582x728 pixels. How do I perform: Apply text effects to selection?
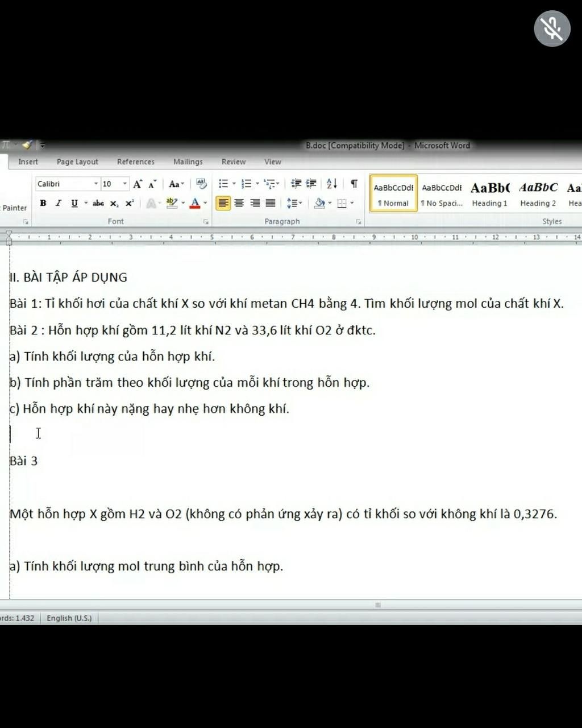[151, 203]
